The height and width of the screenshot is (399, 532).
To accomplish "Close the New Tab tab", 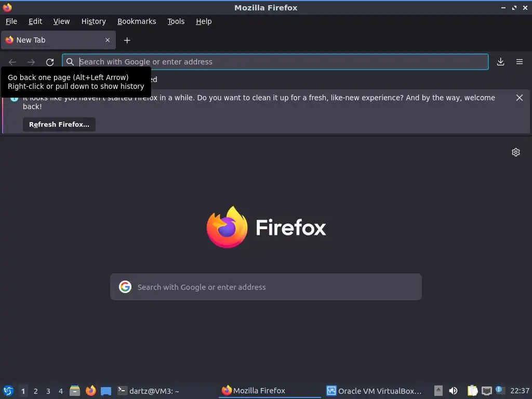I will coord(108,40).
